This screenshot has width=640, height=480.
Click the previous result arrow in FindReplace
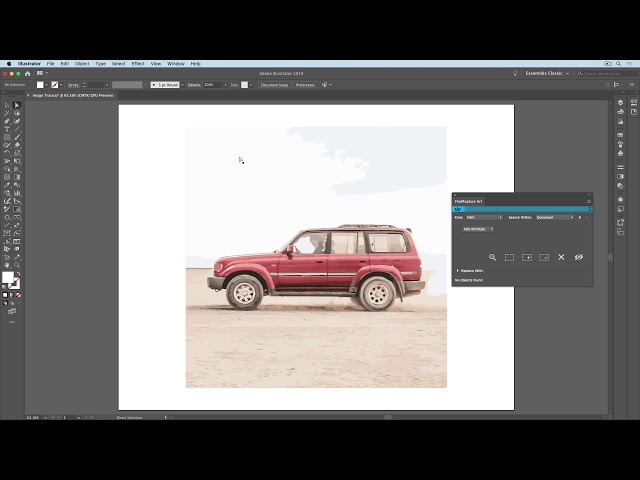pos(580,218)
